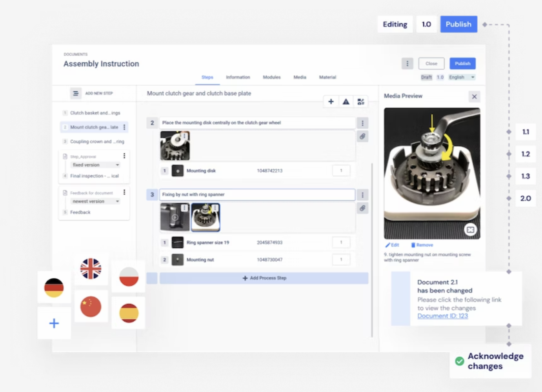Click the fullscreen icon on media preview
The image size is (542, 392).
coord(470,230)
